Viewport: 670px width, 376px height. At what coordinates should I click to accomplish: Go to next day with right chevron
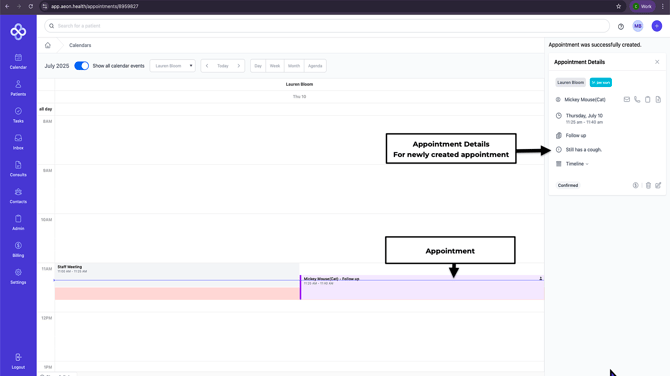pos(239,66)
